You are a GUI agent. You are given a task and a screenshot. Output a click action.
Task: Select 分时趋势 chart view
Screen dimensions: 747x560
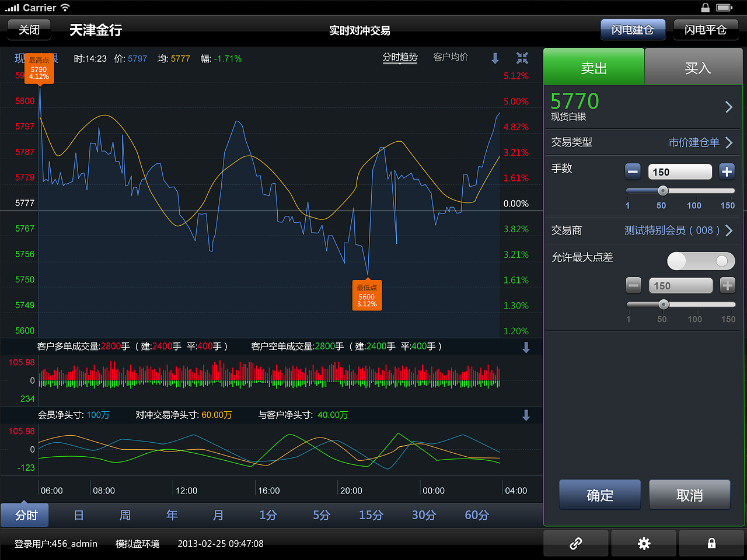click(400, 57)
